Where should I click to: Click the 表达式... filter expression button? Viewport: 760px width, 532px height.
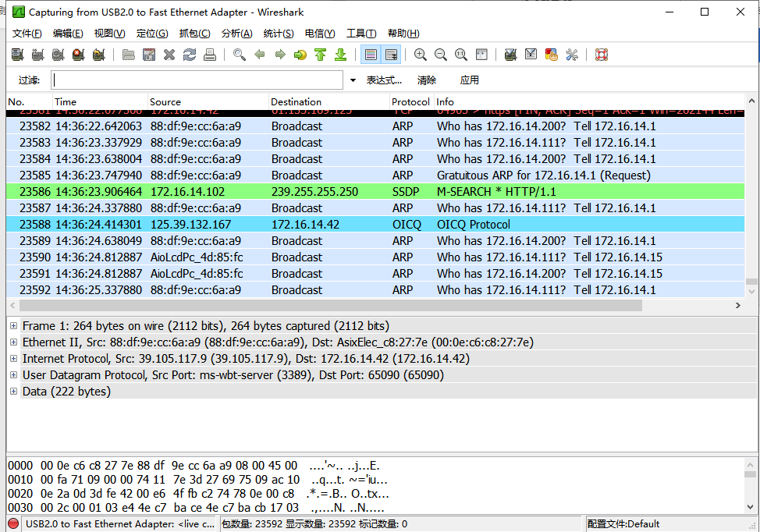[384, 80]
